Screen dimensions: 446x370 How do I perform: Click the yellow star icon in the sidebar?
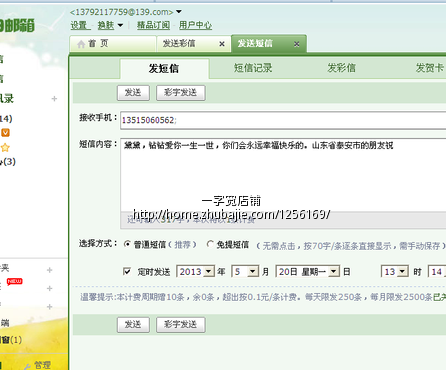point(5,147)
